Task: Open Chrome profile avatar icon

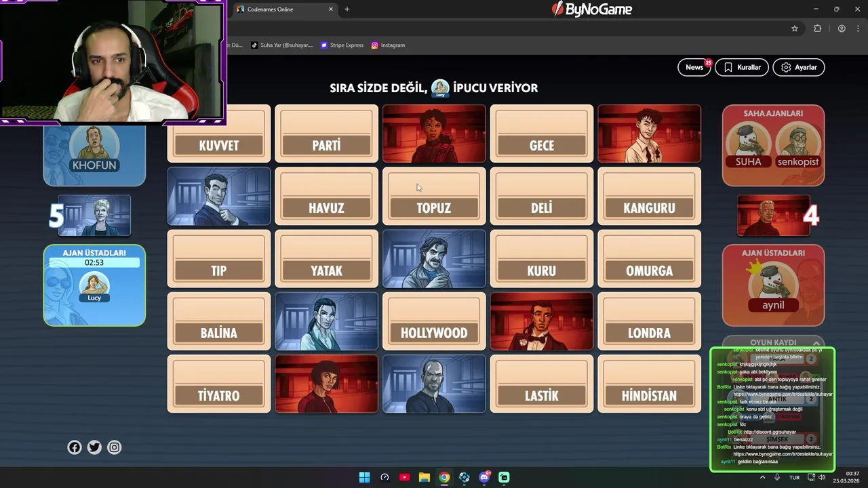Action: coord(842,28)
